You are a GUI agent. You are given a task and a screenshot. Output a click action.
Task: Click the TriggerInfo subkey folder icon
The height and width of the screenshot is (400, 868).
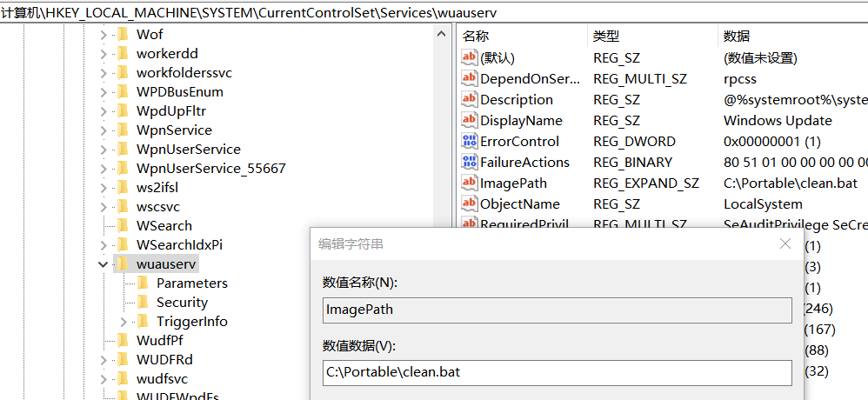tap(143, 322)
